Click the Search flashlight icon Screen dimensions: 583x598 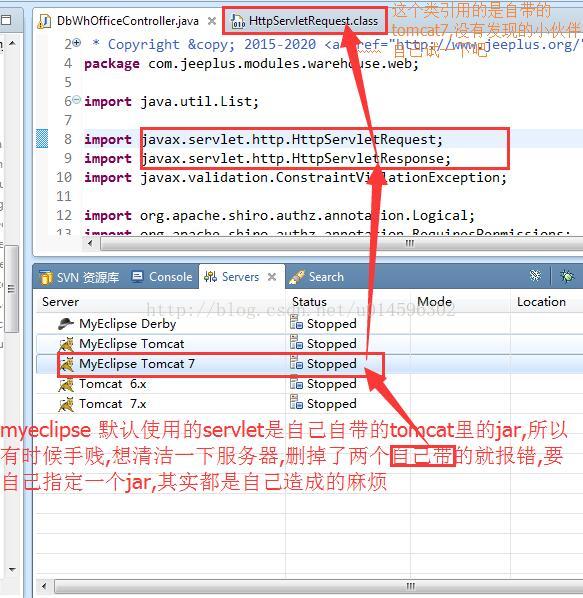click(297, 277)
